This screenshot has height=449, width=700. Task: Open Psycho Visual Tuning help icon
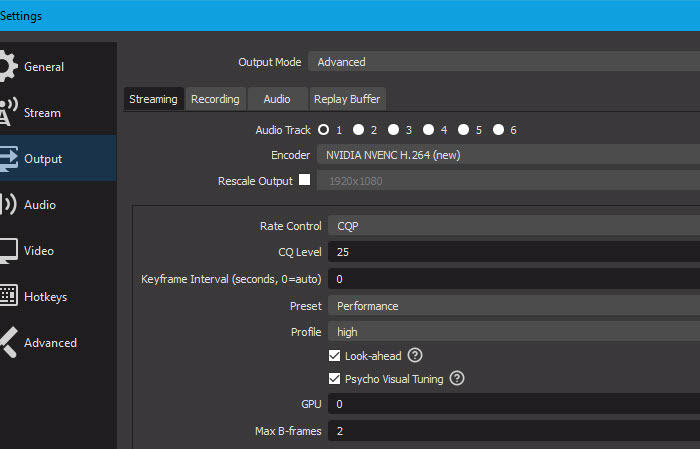(x=457, y=378)
